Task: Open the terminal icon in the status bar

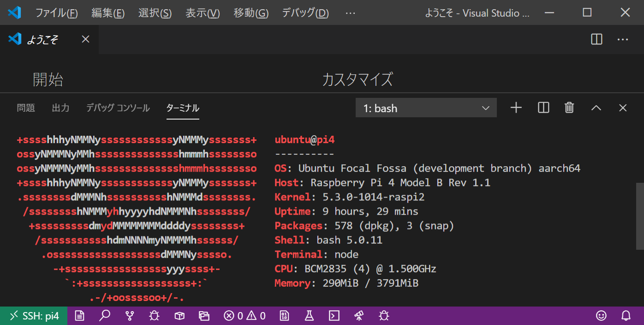Action: [334, 316]
